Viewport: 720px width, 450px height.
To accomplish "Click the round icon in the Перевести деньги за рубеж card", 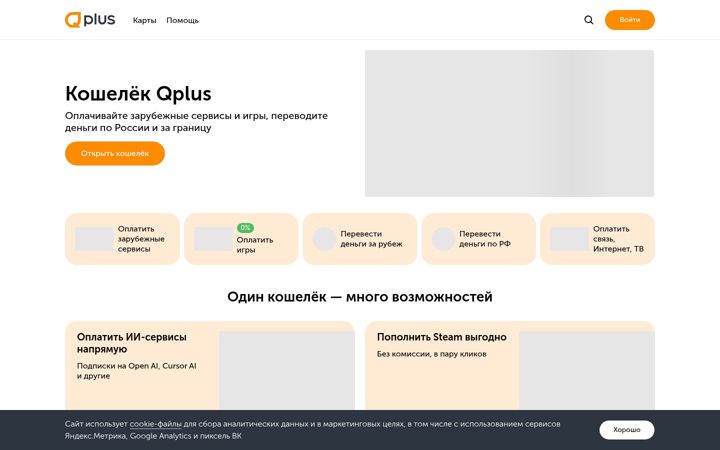I will 324,239.
